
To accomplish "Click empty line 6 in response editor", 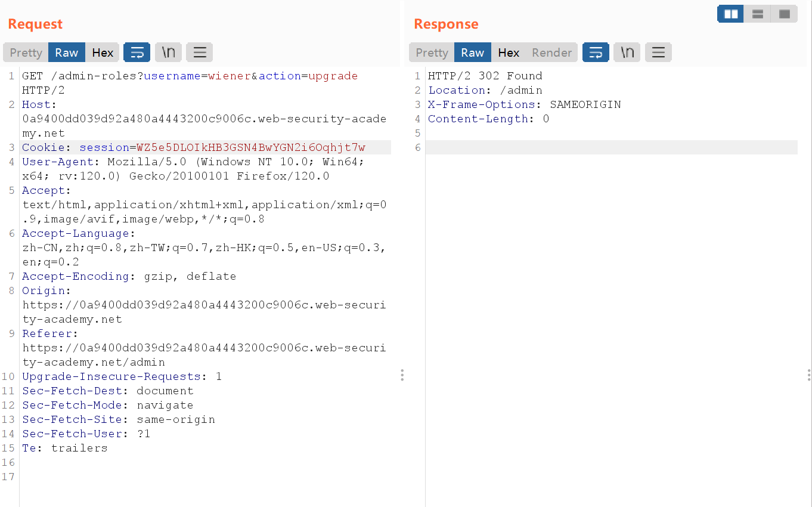I will 612,147.
